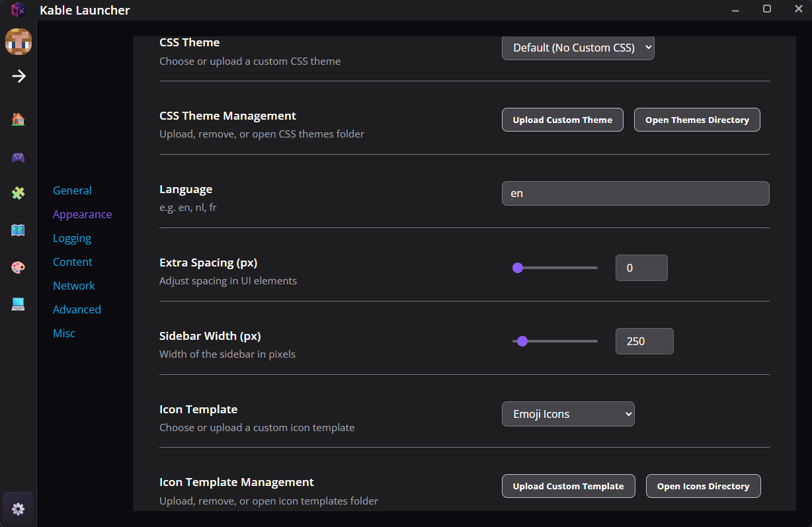Viewport: 812px width, 527px height.
Task: Select the laptop icon in the sidebar
Action: point(18,304)
